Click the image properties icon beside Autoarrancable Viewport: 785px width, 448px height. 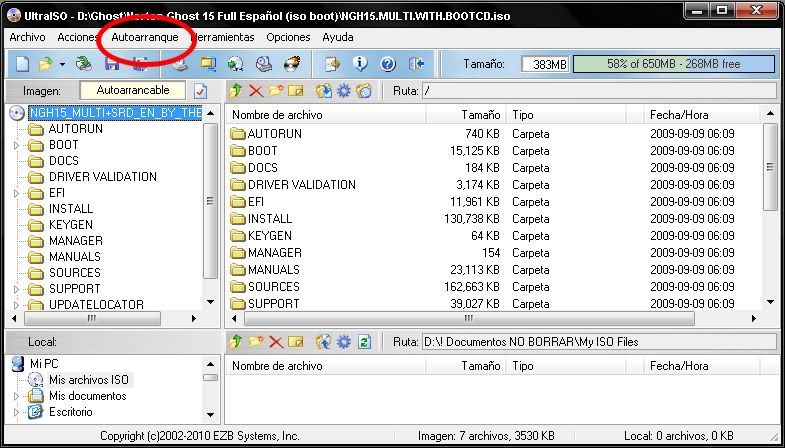(x=200, y=91)
